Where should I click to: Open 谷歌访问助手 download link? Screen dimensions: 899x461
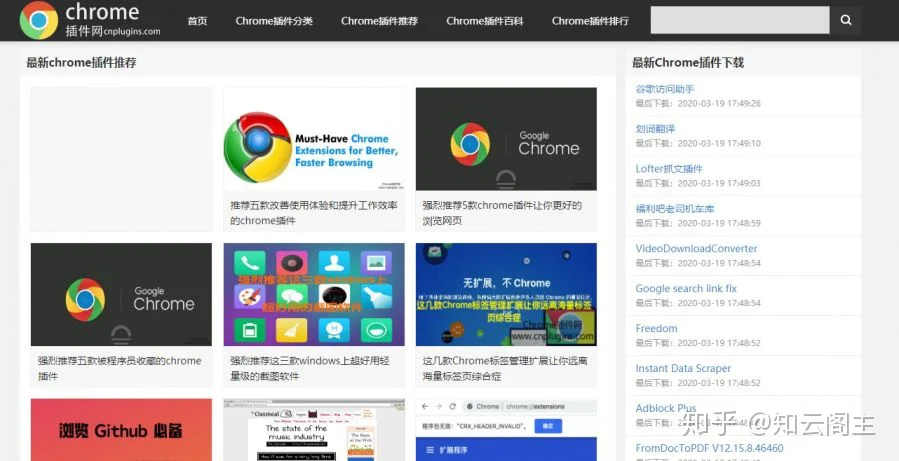665,89
